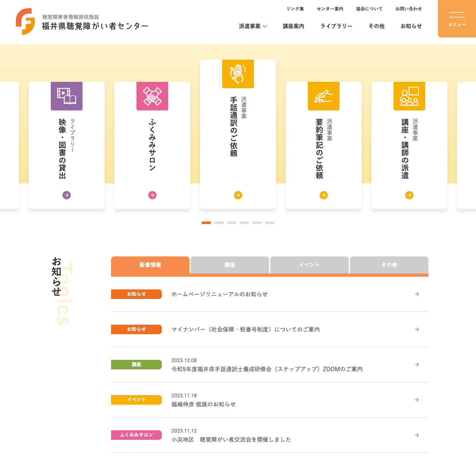Select the fifth carousel indicator dot
This screenshot has width=476, height=476.
coord(257,223)
